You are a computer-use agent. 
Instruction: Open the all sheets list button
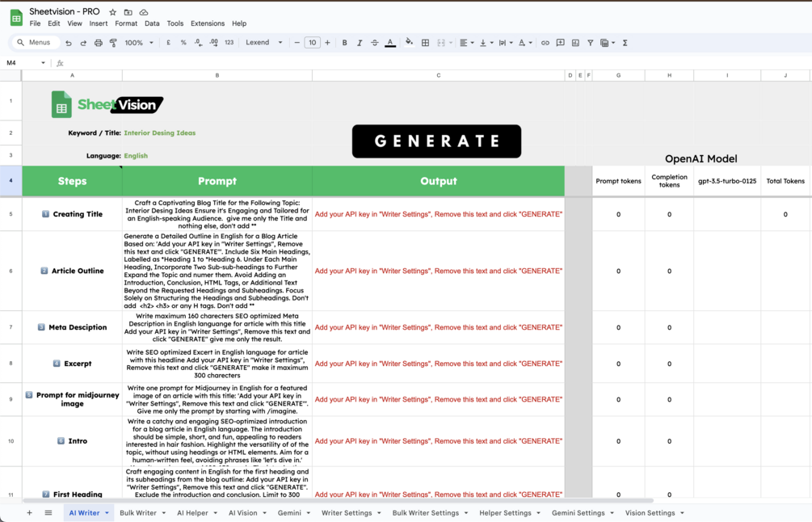click(x=48, y=512)
